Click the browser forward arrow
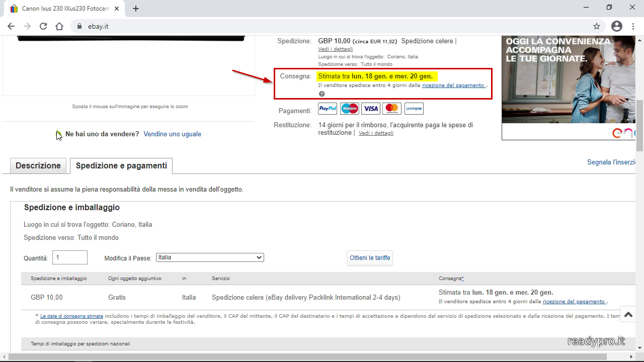This screenshot has height=362, width=644. [x=27, y=26]
